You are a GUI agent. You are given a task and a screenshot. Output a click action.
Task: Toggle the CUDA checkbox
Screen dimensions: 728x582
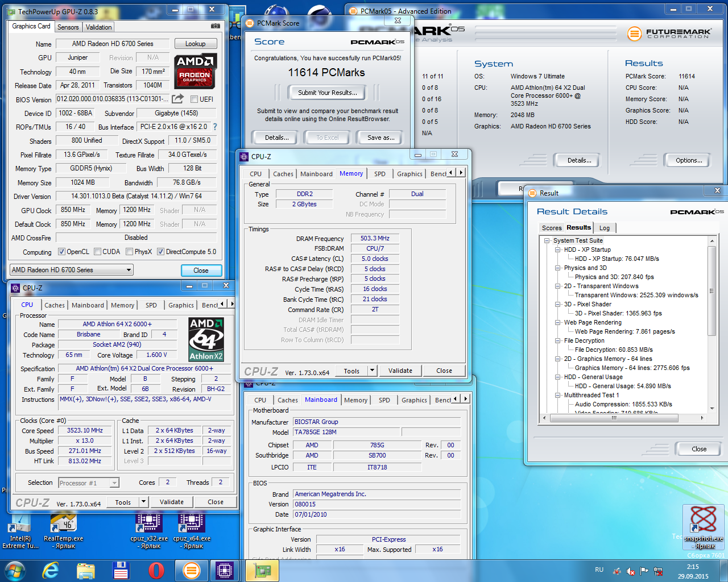click(x=97, y=252)
